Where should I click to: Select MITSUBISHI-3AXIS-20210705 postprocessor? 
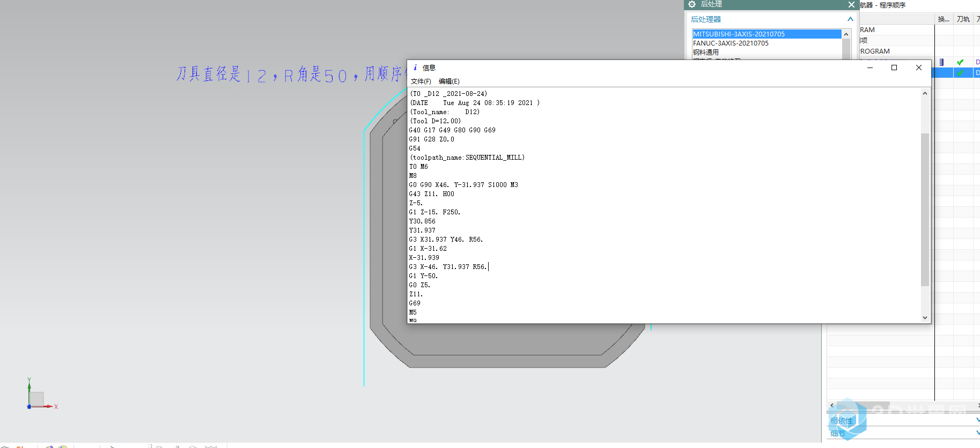[x=767, y=34]
